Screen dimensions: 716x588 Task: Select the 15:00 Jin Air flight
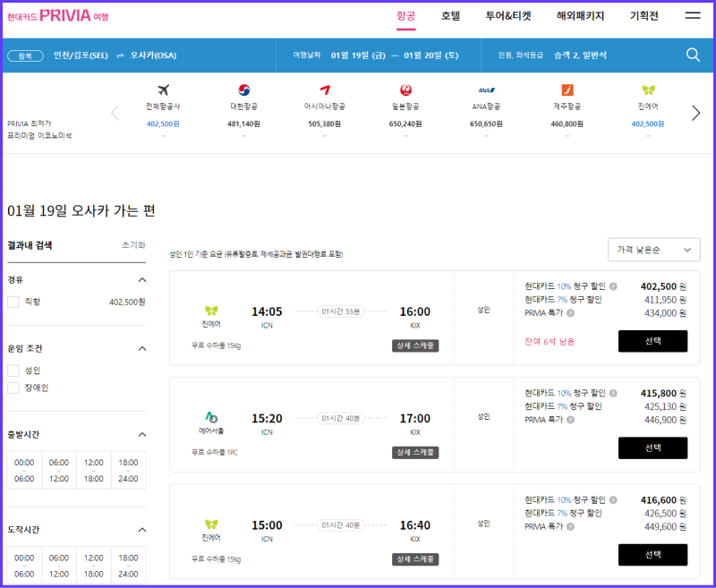click(x=652, y=555)
